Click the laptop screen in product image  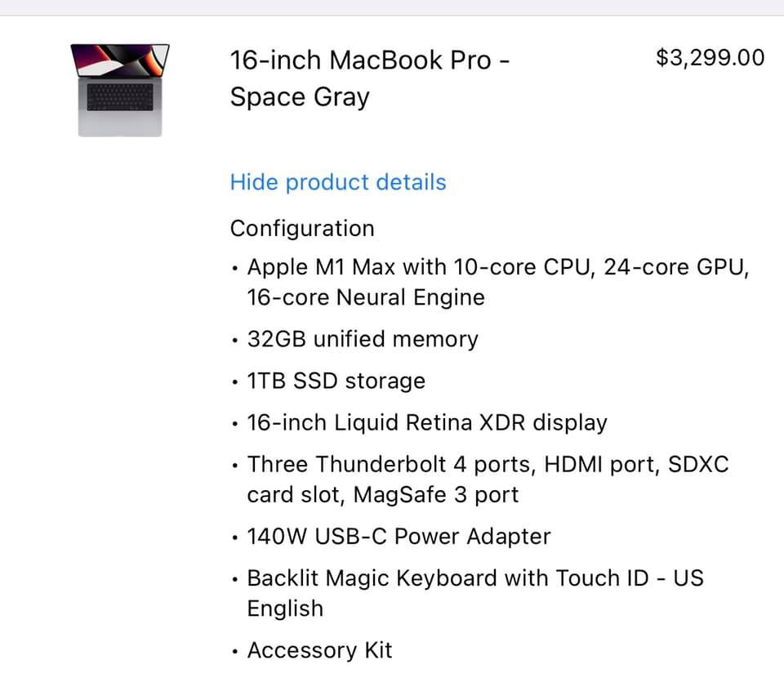pos(120,60)
